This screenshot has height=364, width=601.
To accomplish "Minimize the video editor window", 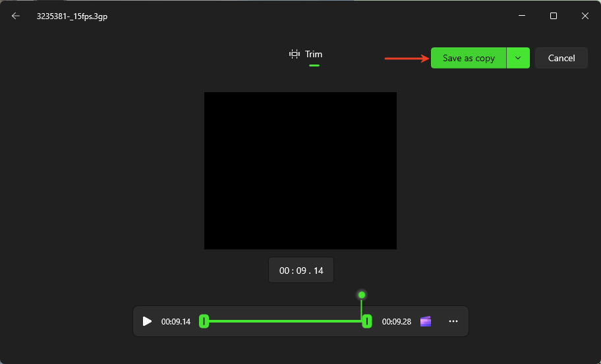I will [522, 16].
